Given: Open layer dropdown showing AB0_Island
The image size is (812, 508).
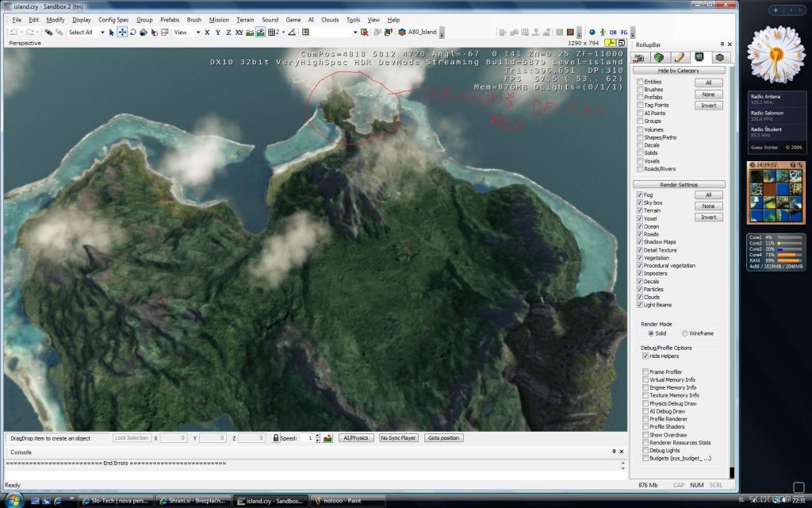Looking at the screenshot, I should [x=418, y=32].
